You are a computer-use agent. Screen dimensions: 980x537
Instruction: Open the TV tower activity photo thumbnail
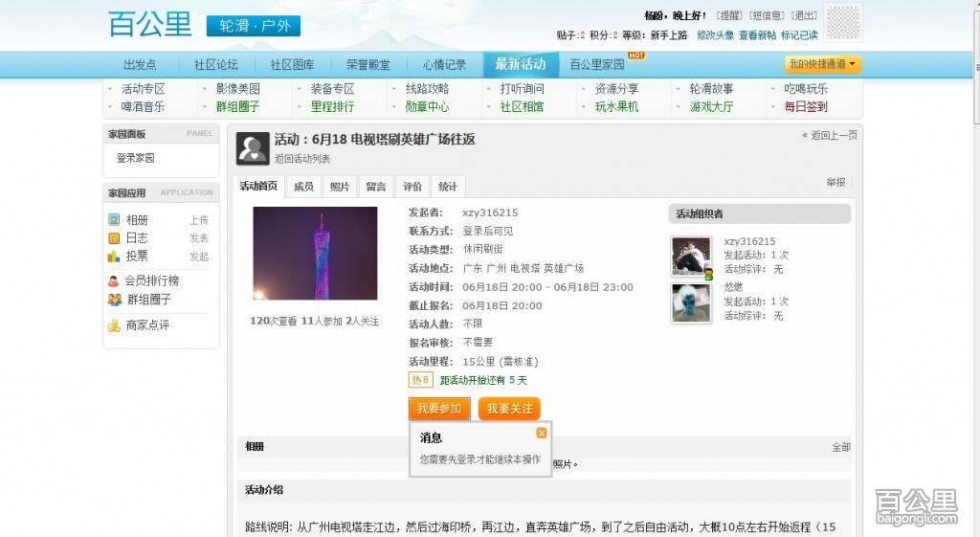coord(315,253)
